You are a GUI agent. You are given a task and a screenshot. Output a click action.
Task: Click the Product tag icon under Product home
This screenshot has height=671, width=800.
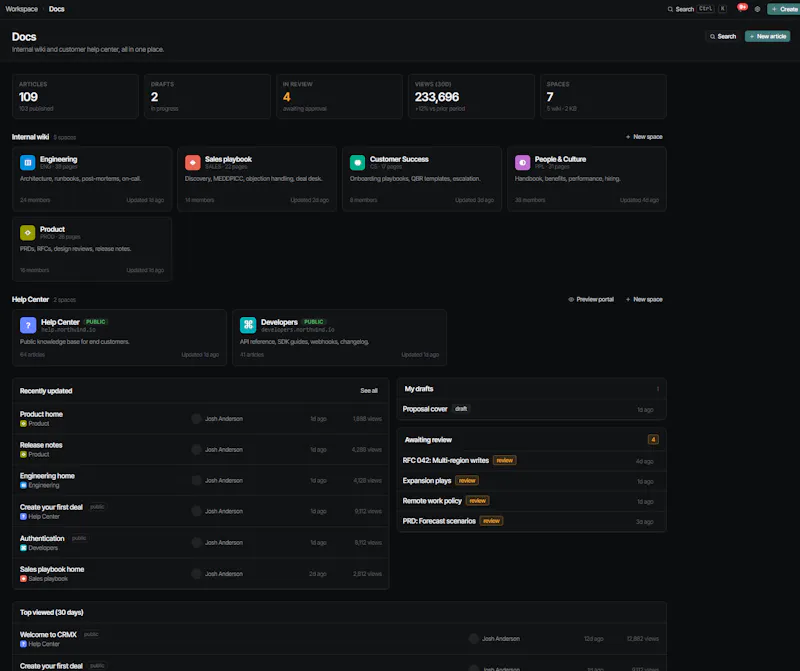click(x=23, y=424)
